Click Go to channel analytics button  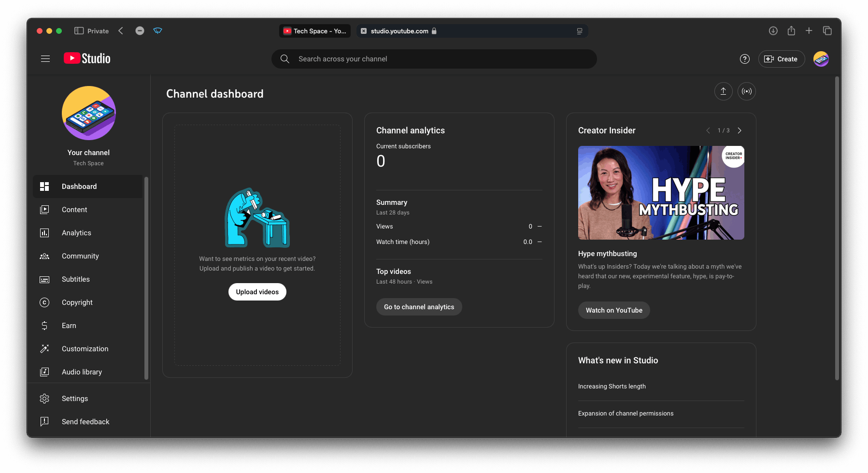419,307
